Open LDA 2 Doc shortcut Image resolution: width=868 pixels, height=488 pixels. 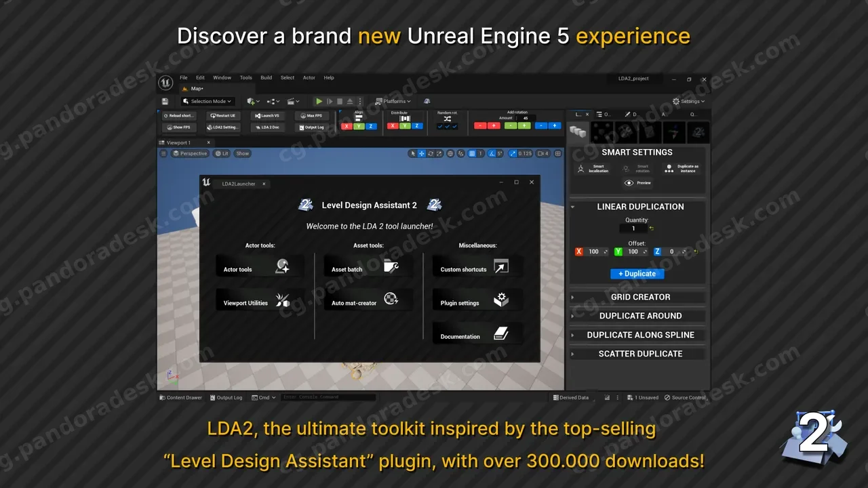tap(267, 127)
